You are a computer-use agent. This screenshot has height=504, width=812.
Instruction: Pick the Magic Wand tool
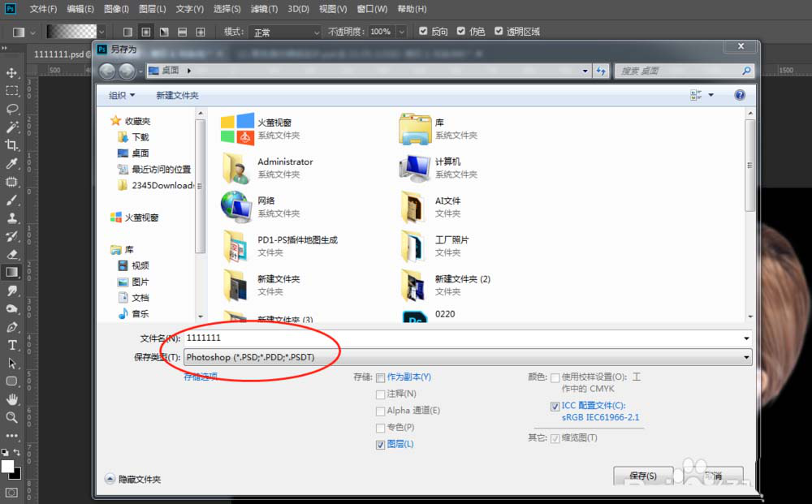point(12,127)
